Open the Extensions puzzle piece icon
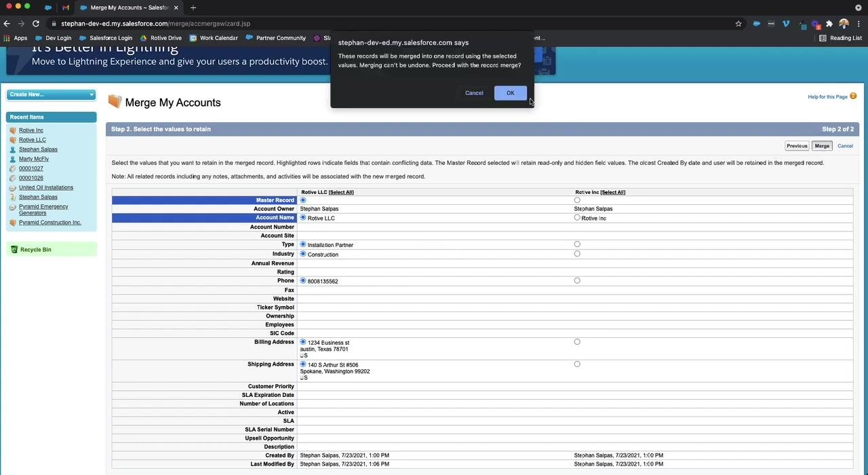This screenshot has width=868, height=475. 829,24
